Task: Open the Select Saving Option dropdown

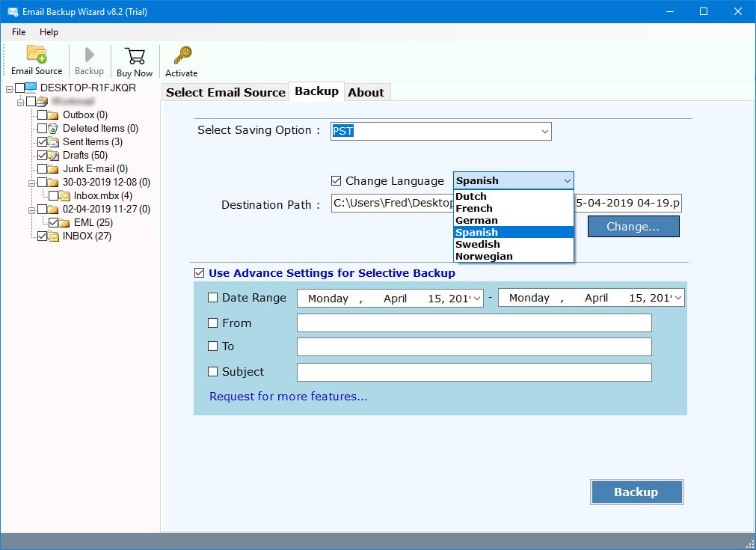Action: pyautogui.click(x=545, y=131)
